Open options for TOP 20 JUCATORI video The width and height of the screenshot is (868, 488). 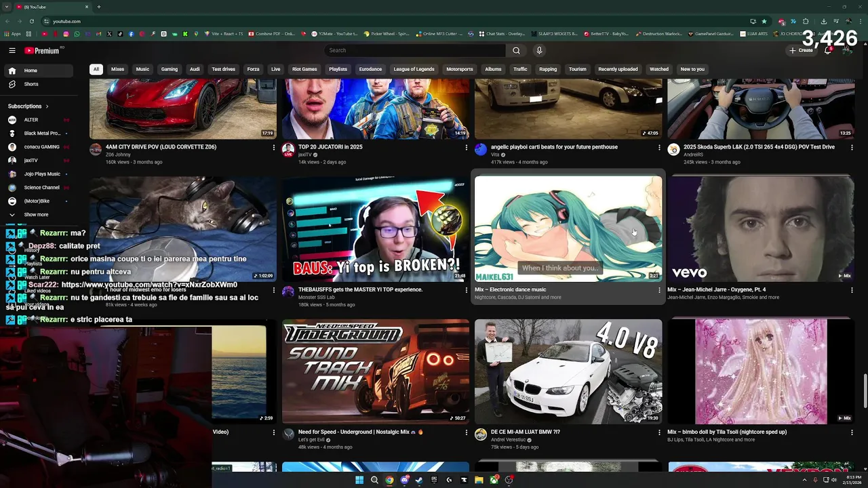click(x=467, y=147)
